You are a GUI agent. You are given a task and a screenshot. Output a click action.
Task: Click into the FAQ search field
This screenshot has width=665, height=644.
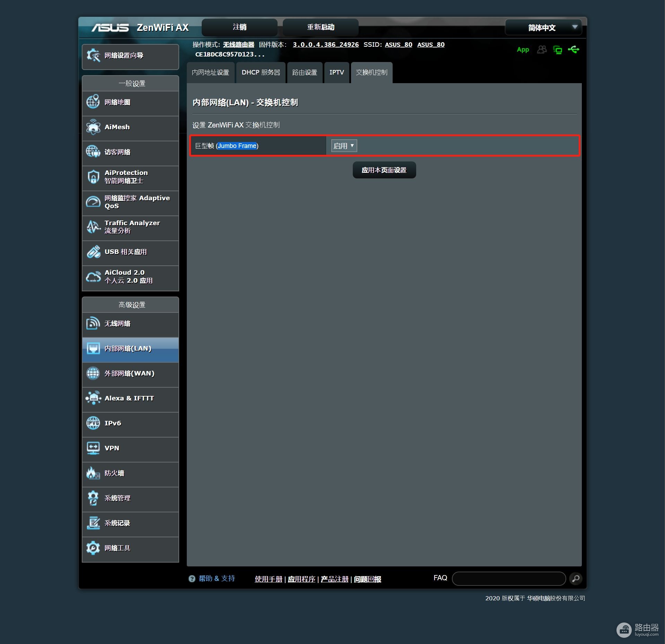(508, 578)
